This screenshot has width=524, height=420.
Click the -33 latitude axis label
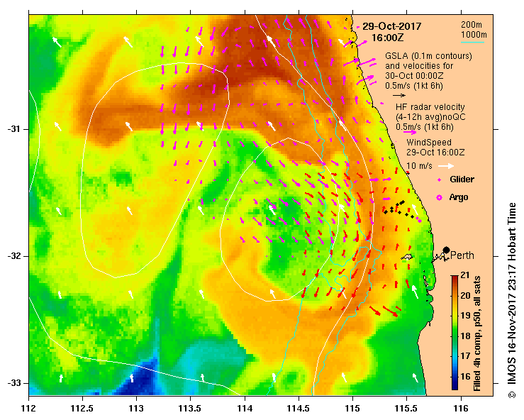pyautogui.click(x=15, y=383)
